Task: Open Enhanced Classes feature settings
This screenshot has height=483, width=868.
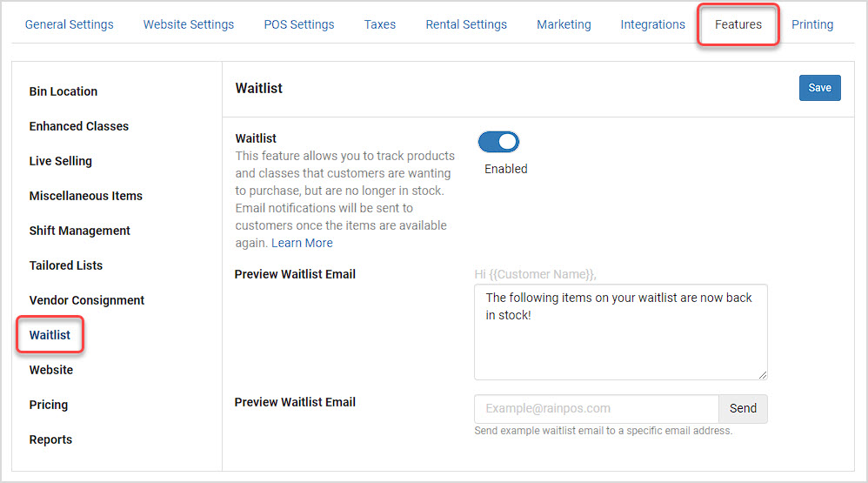Action: pyautogui.click(x=78, y=126)
